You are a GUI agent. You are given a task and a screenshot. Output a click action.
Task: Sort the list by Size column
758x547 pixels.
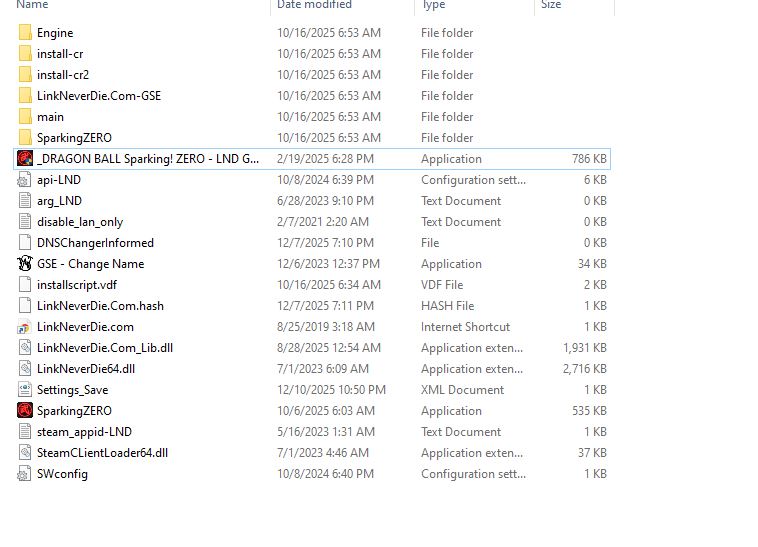[x=551, y=6]
